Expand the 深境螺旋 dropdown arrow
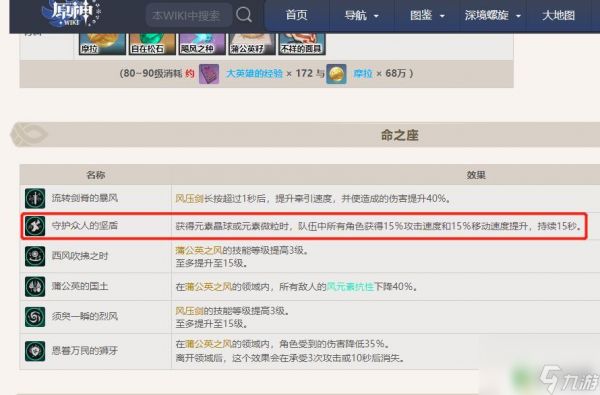 coord(518,16)
